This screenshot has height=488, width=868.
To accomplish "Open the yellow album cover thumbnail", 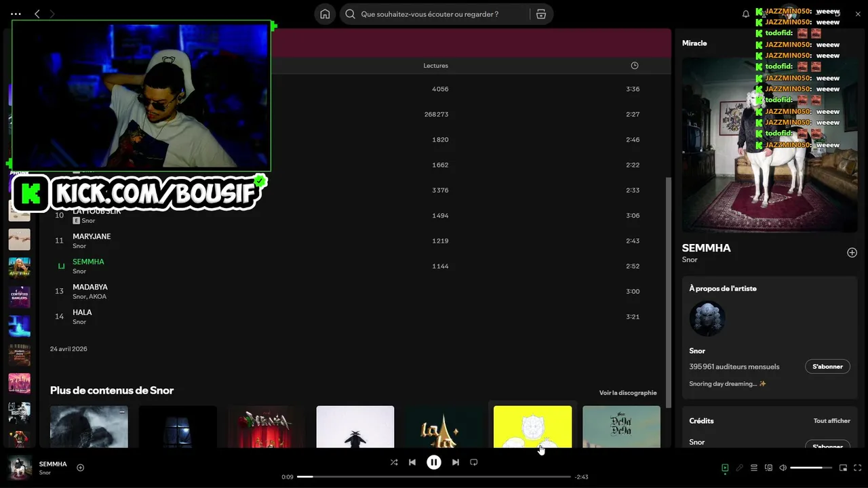I will (533, 427).
